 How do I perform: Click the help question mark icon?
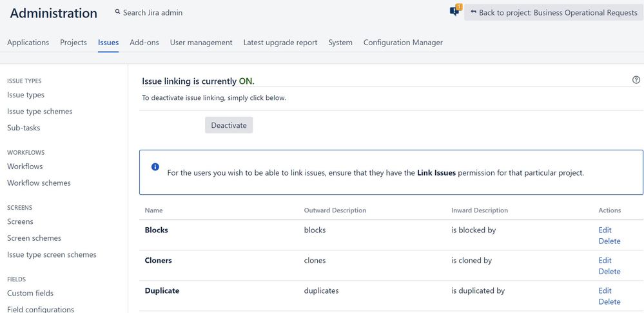[636, 80]
